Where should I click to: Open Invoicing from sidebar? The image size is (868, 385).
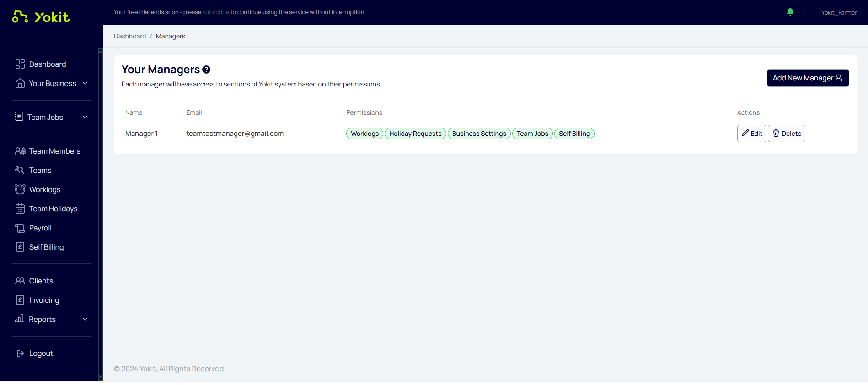pos(44,300)
